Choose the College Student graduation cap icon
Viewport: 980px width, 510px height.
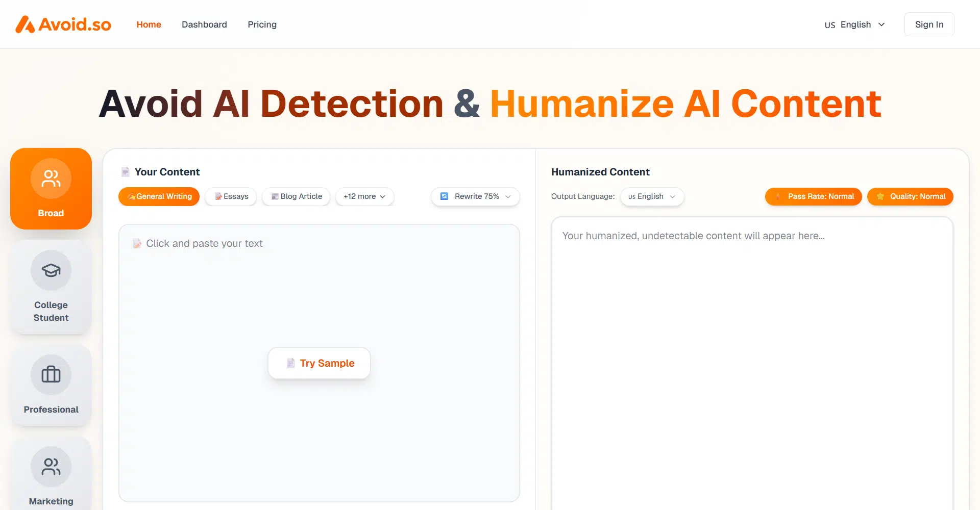(x=51, y=270)
